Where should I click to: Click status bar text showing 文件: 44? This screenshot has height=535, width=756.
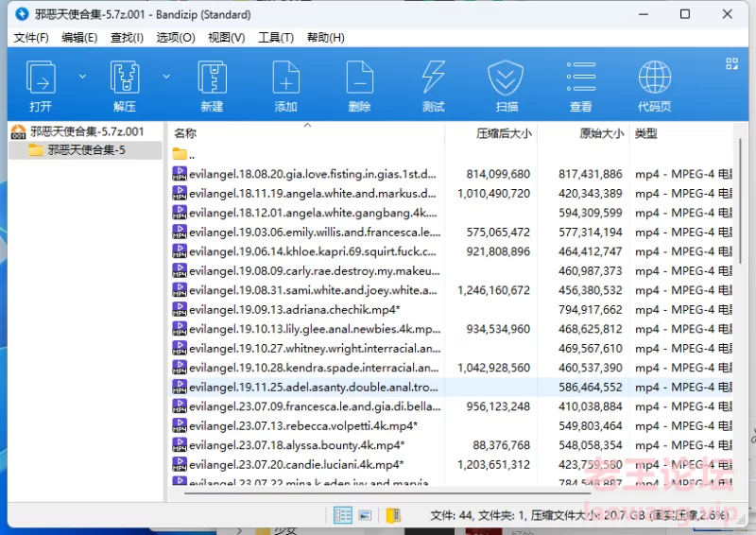(451, 515)
